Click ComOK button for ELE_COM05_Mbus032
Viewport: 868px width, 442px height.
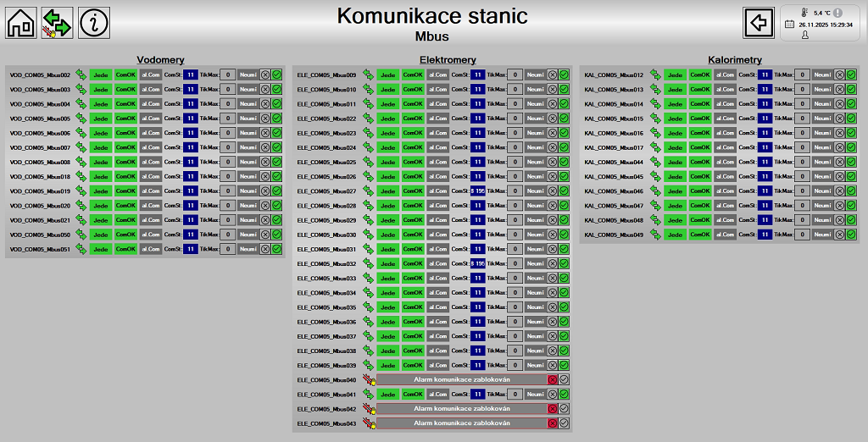click(x=413, y=264)
